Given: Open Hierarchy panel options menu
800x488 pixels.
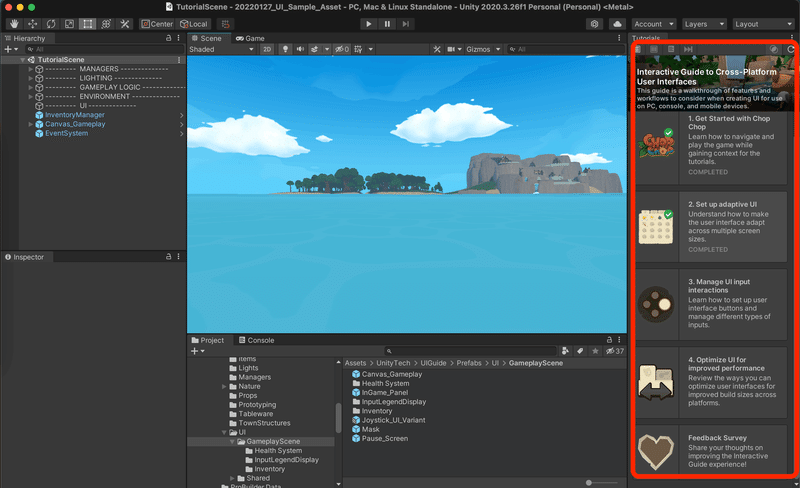Looking at the screenshot, I should 178,38.
